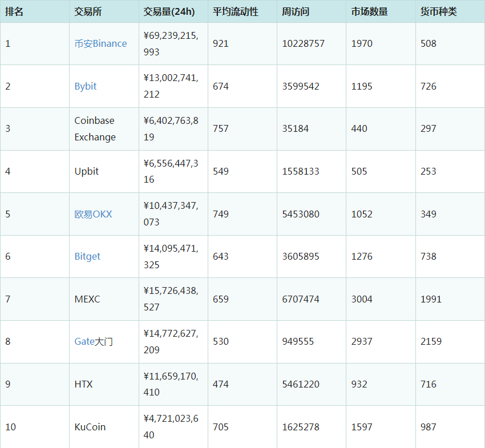This screenshot has width=485, height=448.
Task: Select weekly visits 3599542
Action: pos(301,86)
